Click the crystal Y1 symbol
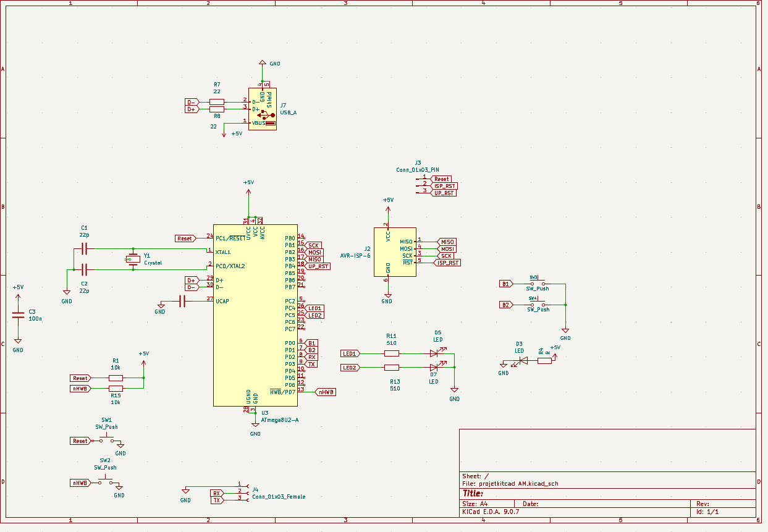 click(x=132, y=260)
